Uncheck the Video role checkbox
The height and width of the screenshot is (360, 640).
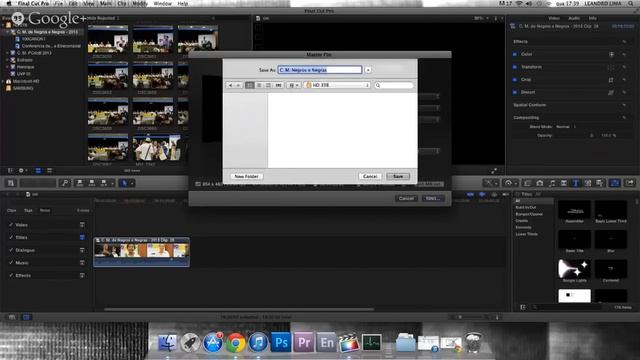pos(11,225)
